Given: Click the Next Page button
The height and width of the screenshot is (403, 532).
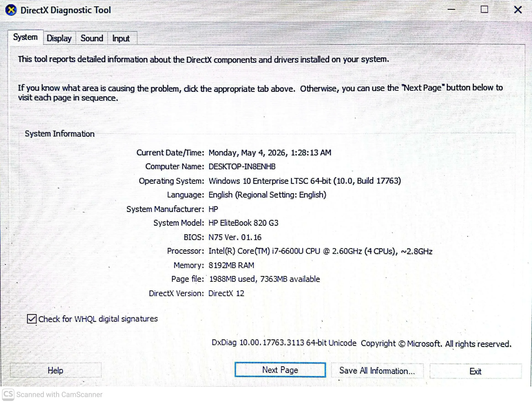Looking at the screenshot, I should (280, 370).
